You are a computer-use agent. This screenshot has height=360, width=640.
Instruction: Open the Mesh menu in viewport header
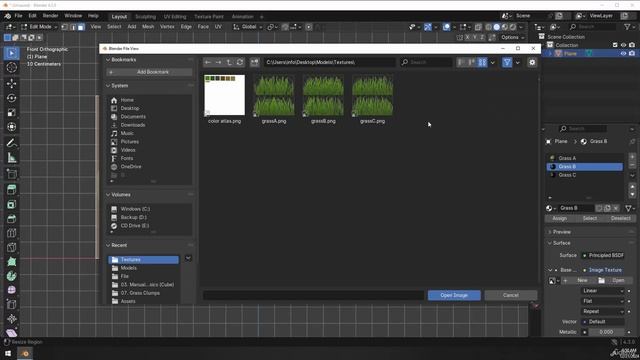[x=148, y=27]
